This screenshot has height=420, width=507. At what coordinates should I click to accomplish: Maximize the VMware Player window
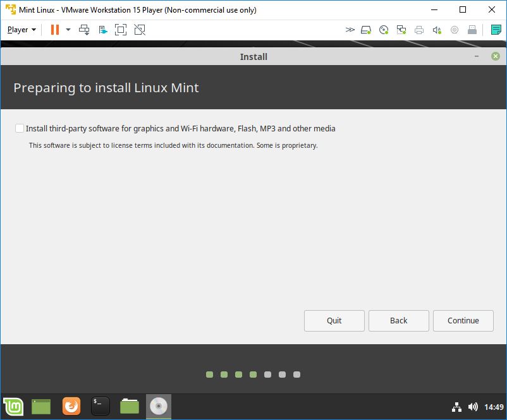coord(463,9)
